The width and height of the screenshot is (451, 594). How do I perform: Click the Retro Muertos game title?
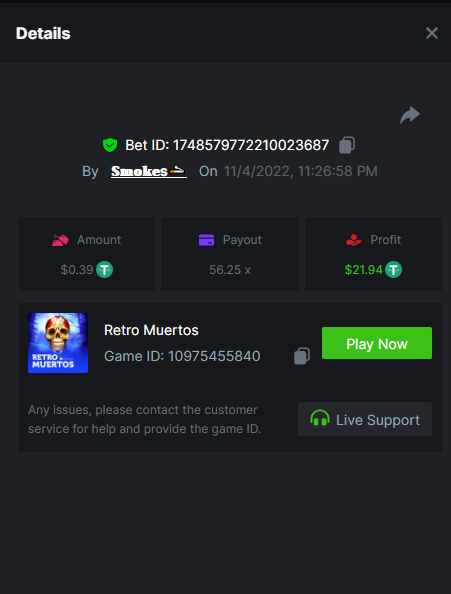coord(151,330)
